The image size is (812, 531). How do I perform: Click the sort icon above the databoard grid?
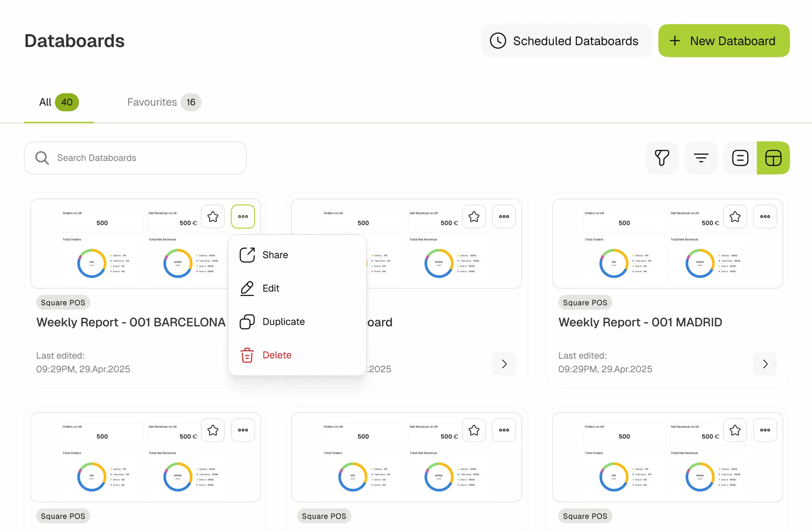[x=701, y=158]
